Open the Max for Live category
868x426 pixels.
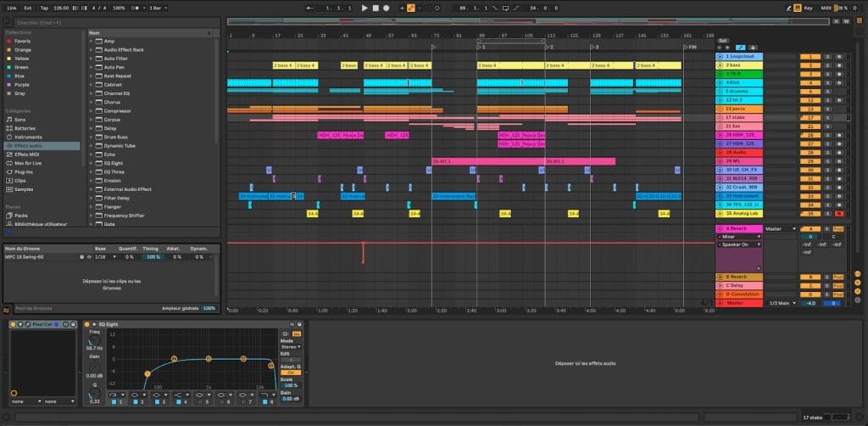tap(27, 163)
